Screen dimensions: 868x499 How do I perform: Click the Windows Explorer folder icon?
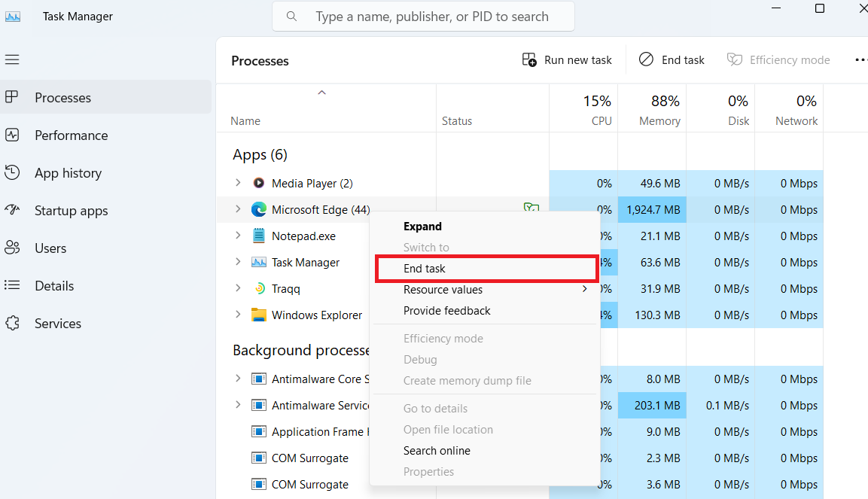258,315
